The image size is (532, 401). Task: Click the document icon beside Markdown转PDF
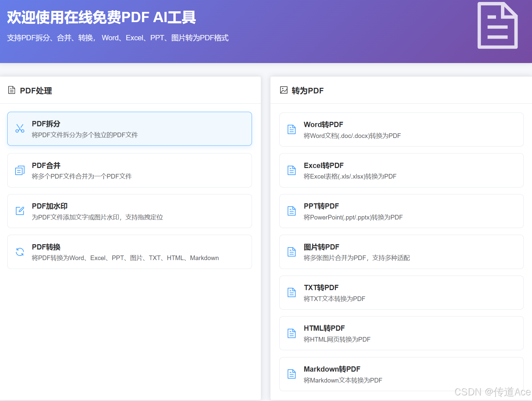292,374
